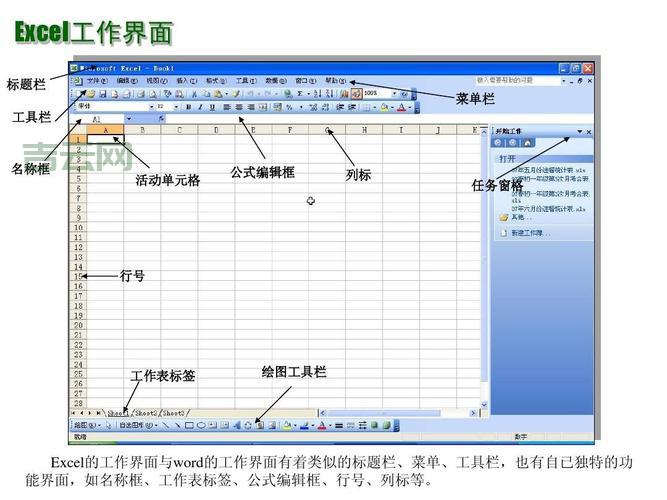Close the task pane with its X button
Viewport: 667px width, 500px height.
pyautogui.click(x=589, y=132)
